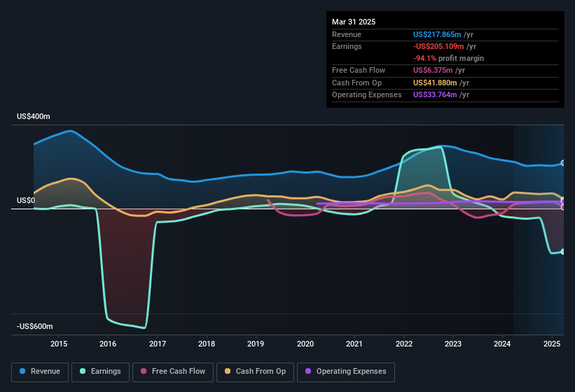Click the US$217.865m revenue value

coord(437,34)
